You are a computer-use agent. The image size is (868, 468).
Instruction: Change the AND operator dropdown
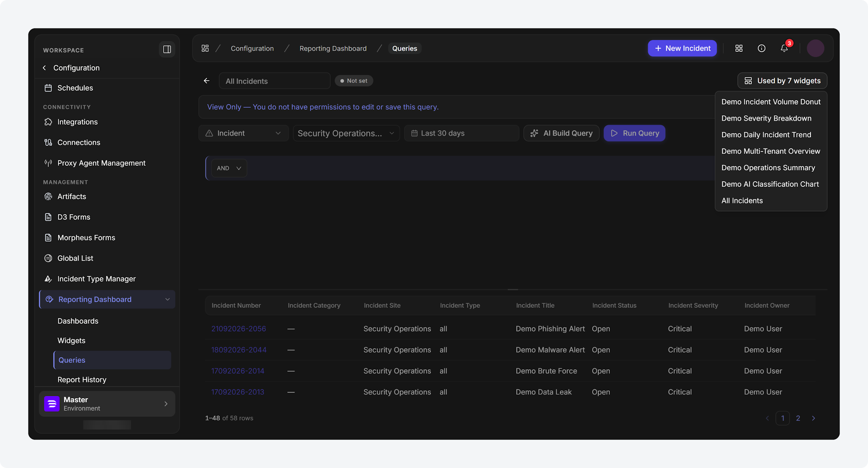tap(229, 168)
